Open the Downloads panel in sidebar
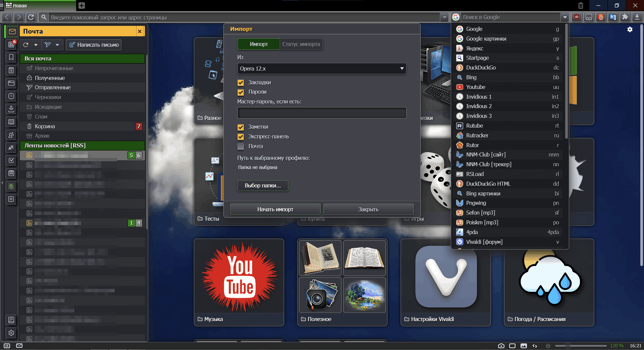 pyautogui.click(x=11, y=109)
